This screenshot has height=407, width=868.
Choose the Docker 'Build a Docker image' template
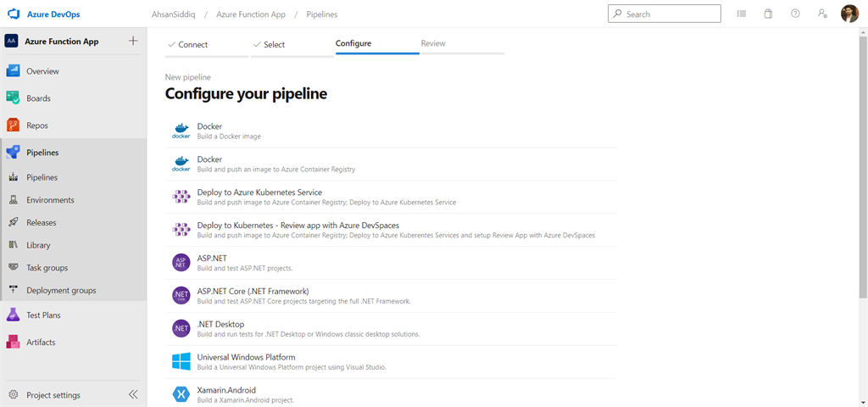tap(391, 131)
